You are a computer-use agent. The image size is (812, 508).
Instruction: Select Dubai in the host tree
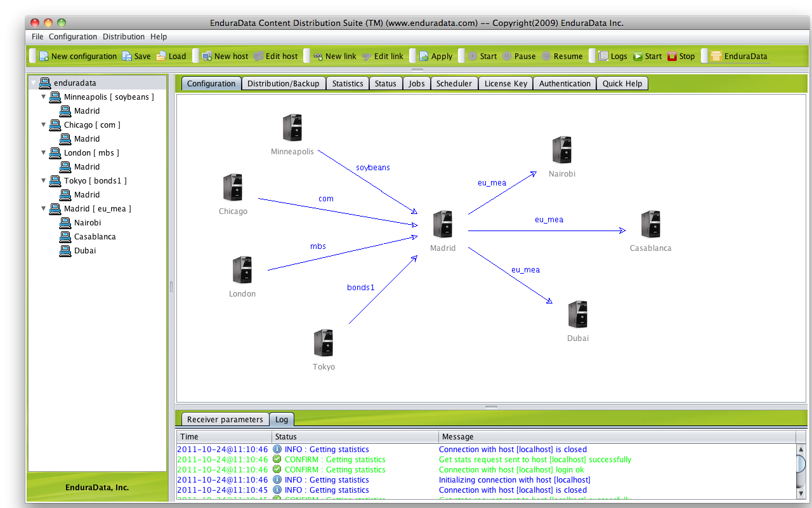point(85,250)
